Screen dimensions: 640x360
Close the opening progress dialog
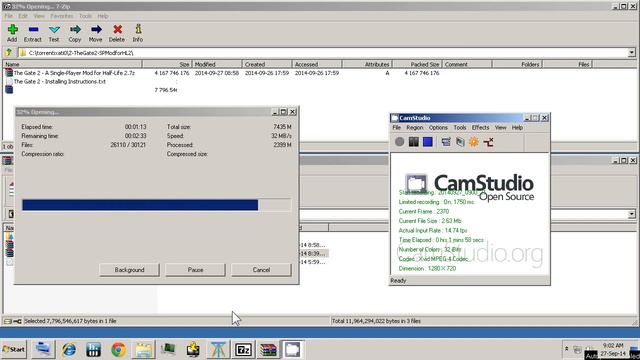(x=293, y=111)
